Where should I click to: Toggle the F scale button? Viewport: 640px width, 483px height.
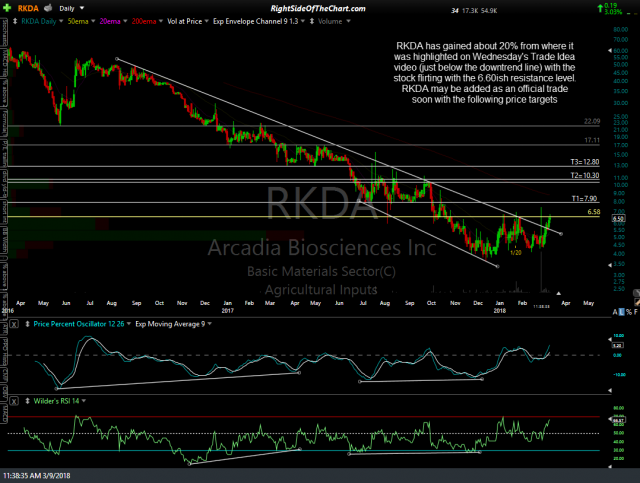tap(636, 312)
